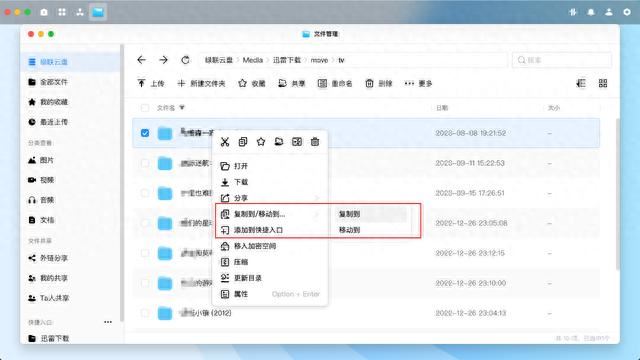
Task: Click the copy icon in context menu
Action: coord(243,142)
